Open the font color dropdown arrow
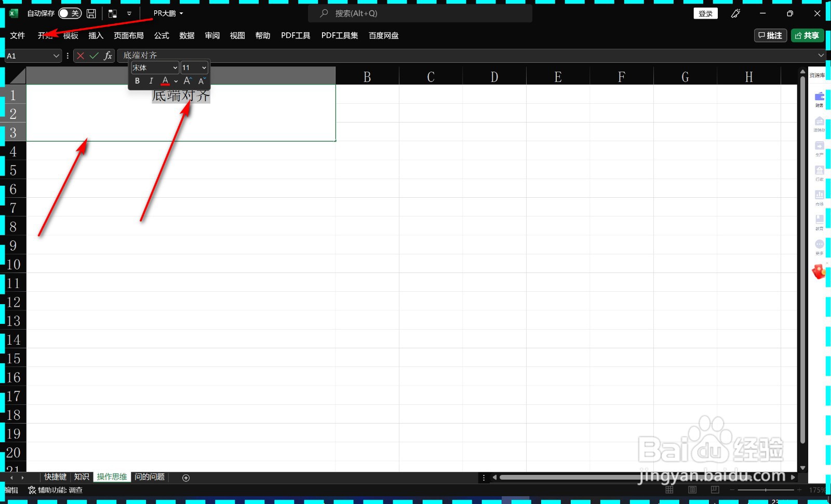 [176, 81]
